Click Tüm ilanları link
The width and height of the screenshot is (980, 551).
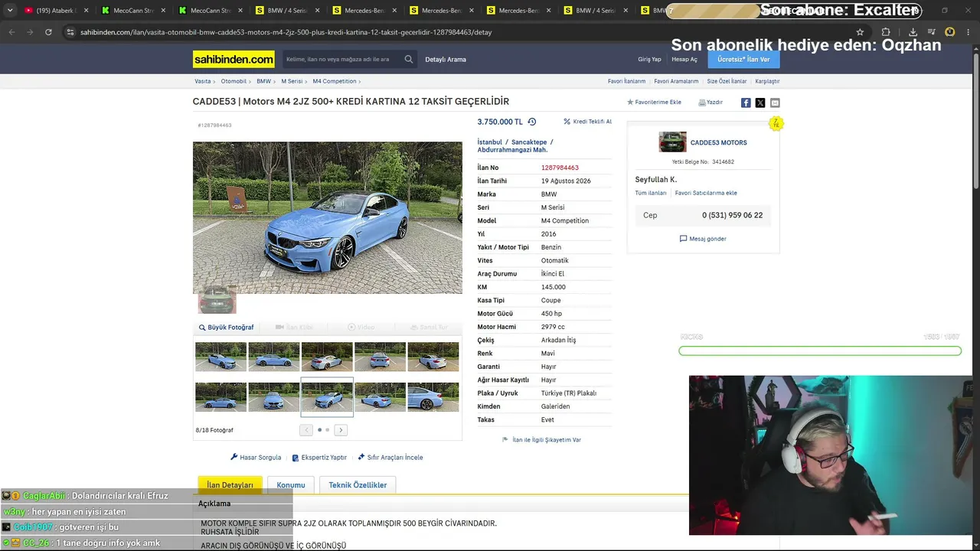[x=651, y=193]
